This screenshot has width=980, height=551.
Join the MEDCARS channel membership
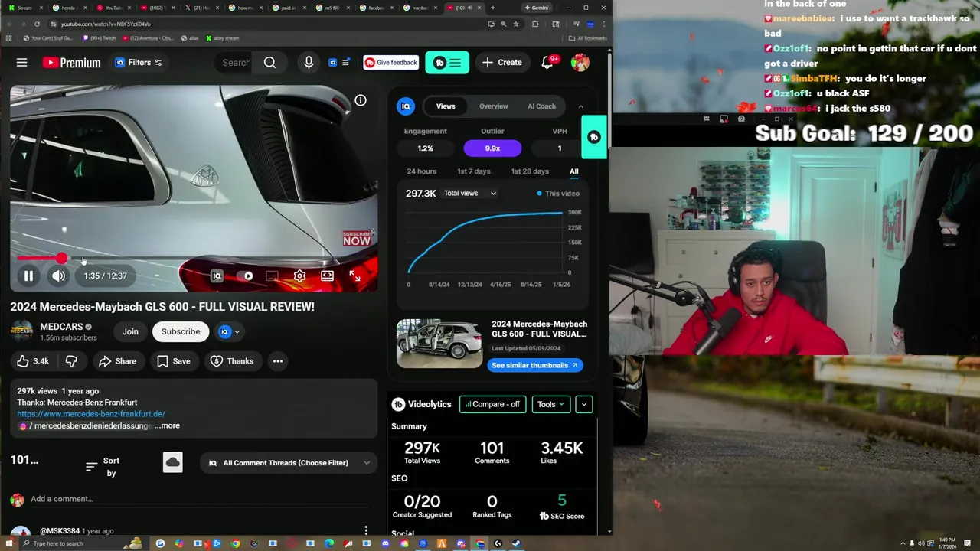click(130, 331)
